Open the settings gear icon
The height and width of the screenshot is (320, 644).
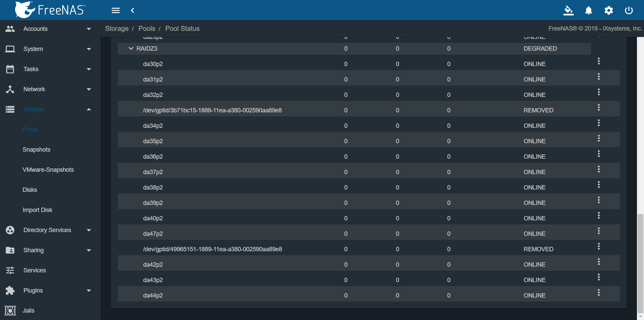click(609, 10)
